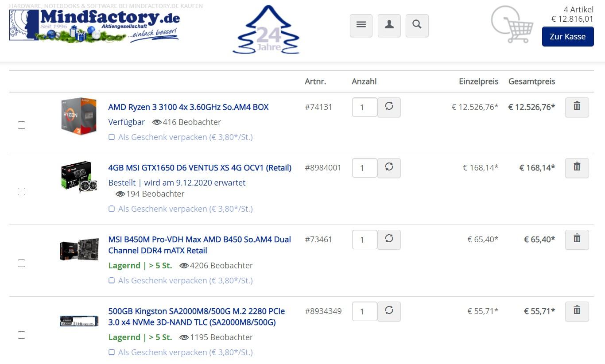Open MSI B450M Pro-VDH Max product link
The image size is (605, 364).
200,245
